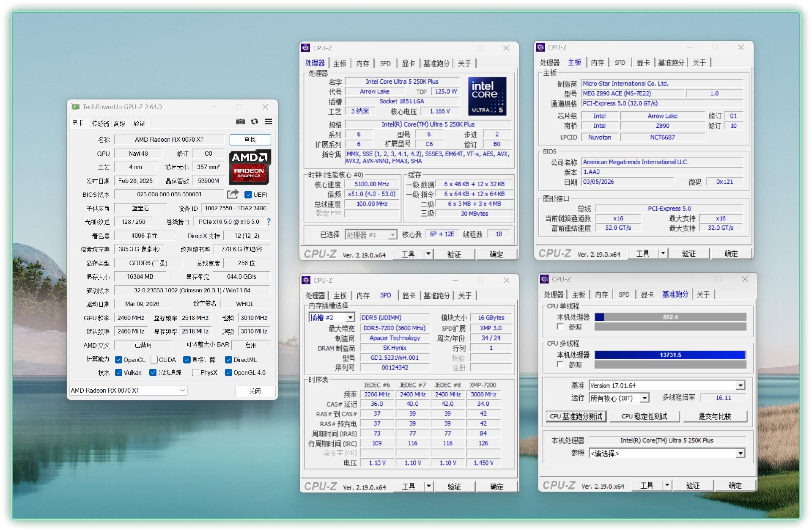Expand the memory slot #2 dropdown
This screenshot has height=531, width=812.
click(350, 318)
